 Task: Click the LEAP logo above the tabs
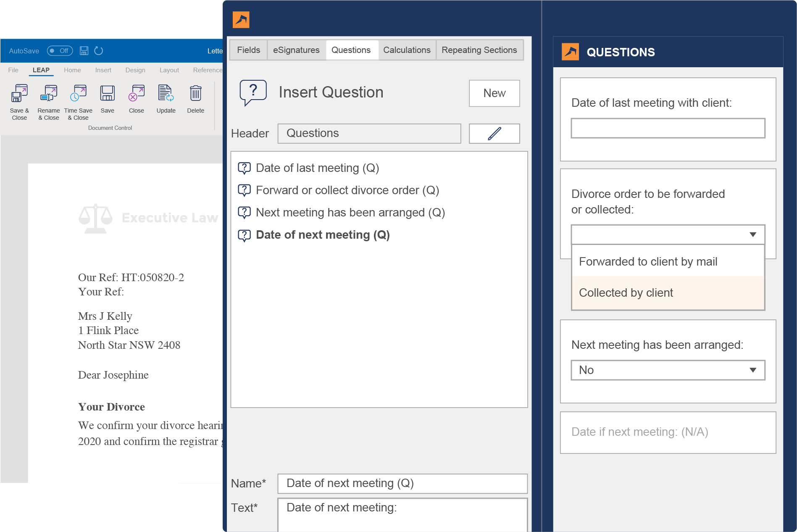point(241,20)
